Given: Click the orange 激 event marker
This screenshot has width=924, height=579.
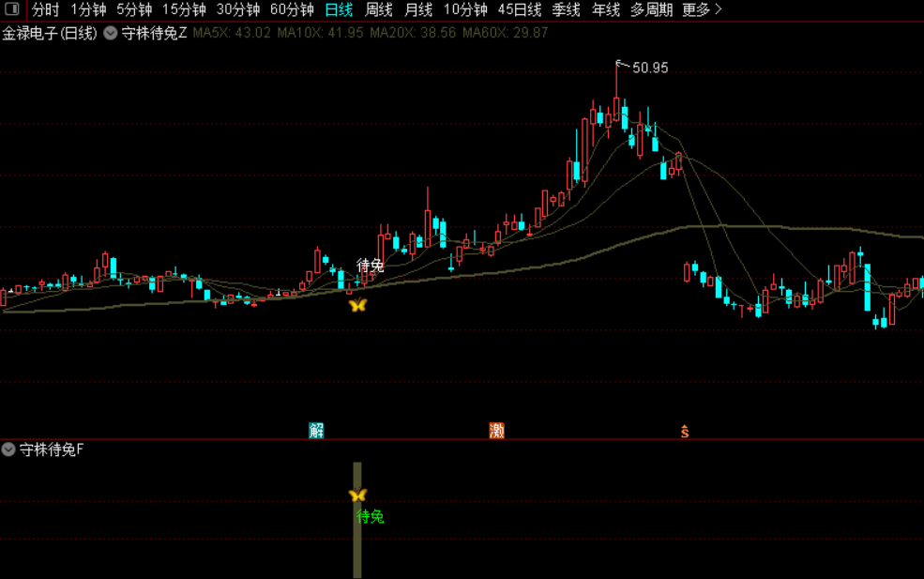Looking at the screenshot, I should [497, 431].
